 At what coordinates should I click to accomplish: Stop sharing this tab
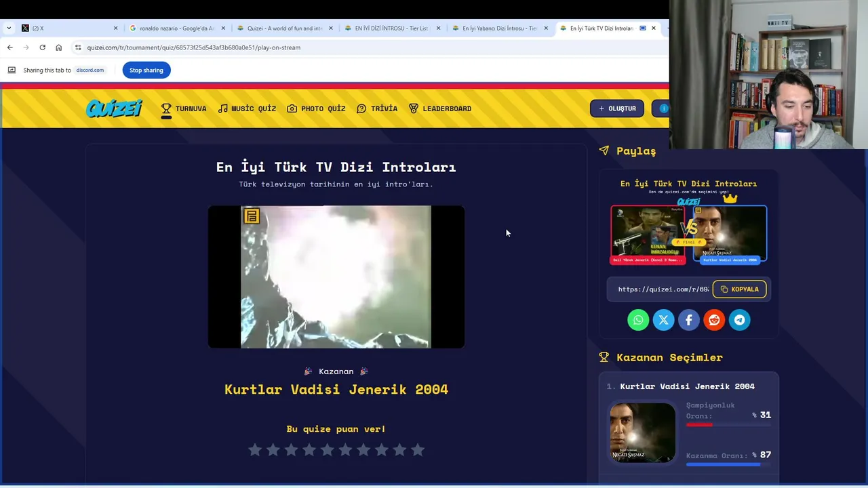(146, 70)
